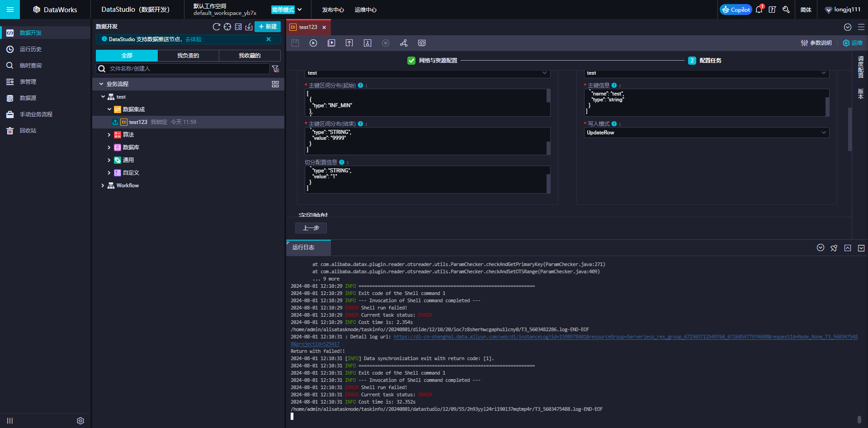Open the 简单模式 workspace dropdown
868x428 pixels.
click(287, 10)
